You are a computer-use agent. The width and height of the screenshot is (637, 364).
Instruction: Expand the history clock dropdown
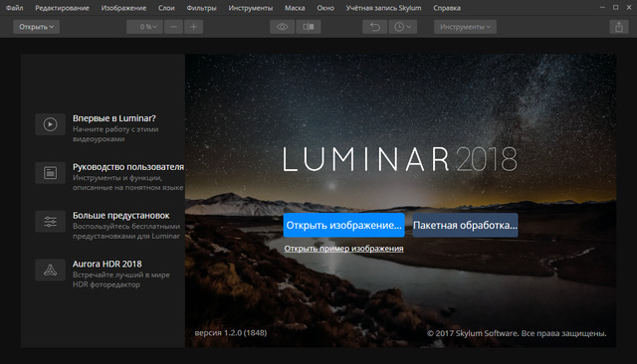click(403, 27)
